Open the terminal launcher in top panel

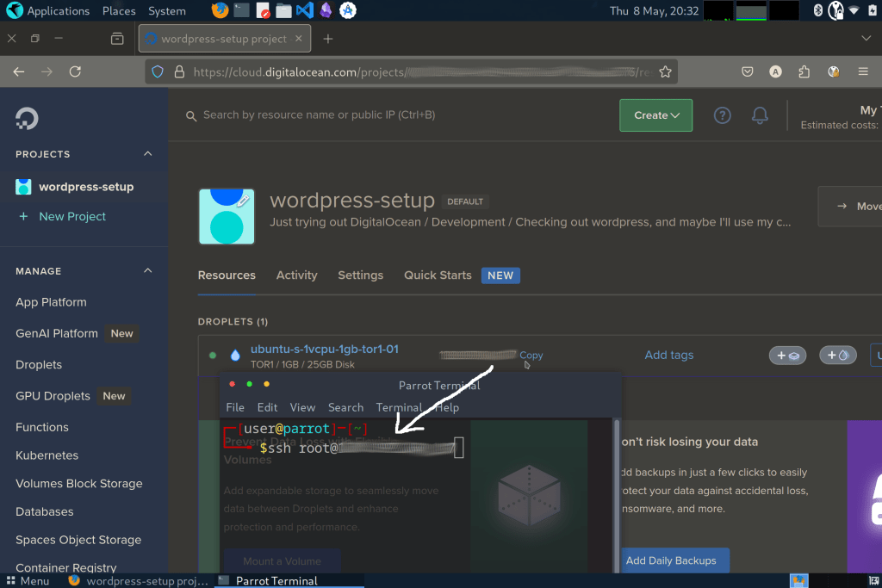click(x=241, y=10)
